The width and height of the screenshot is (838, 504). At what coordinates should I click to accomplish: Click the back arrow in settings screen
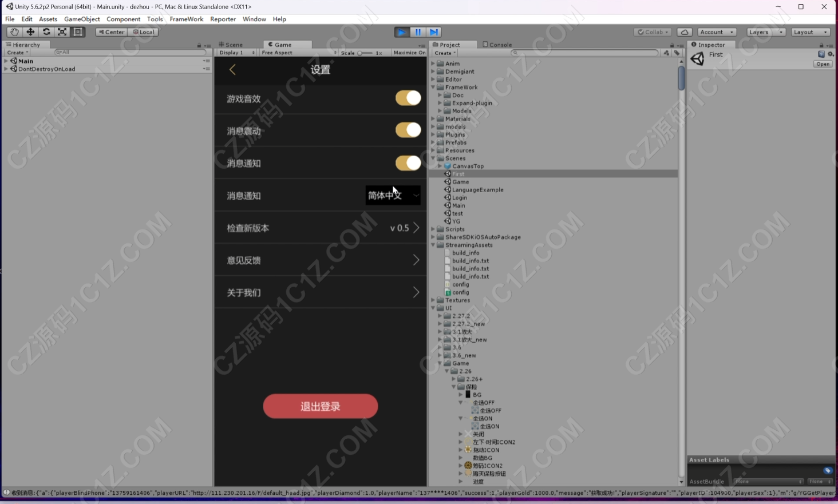232,70
